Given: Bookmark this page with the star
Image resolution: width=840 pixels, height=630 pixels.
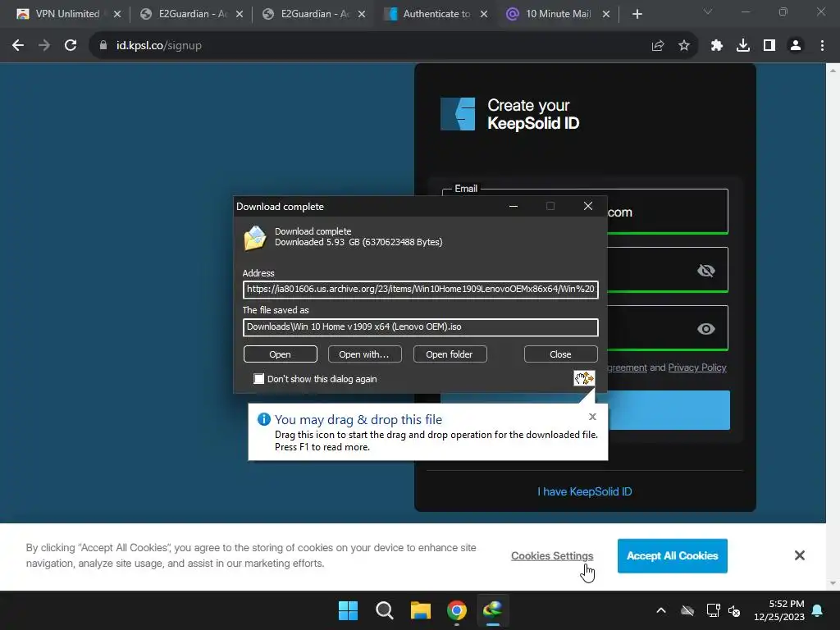Looking at the screenshot, I should (x=684, y=46).
